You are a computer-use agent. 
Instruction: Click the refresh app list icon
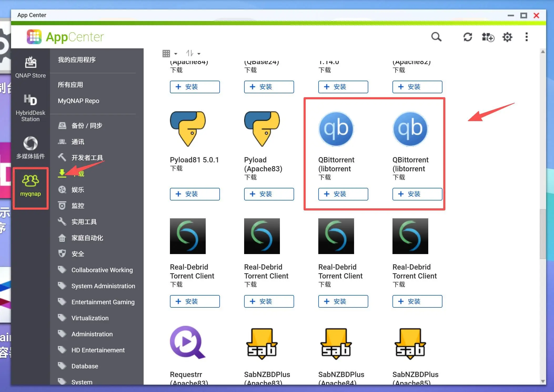(x=467, y=37)
